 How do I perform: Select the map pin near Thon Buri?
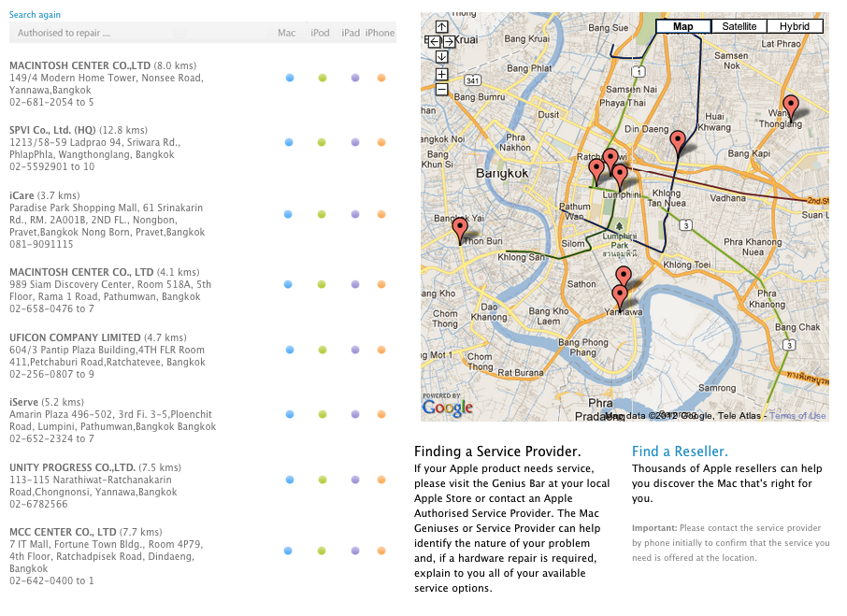pos(460,231)
